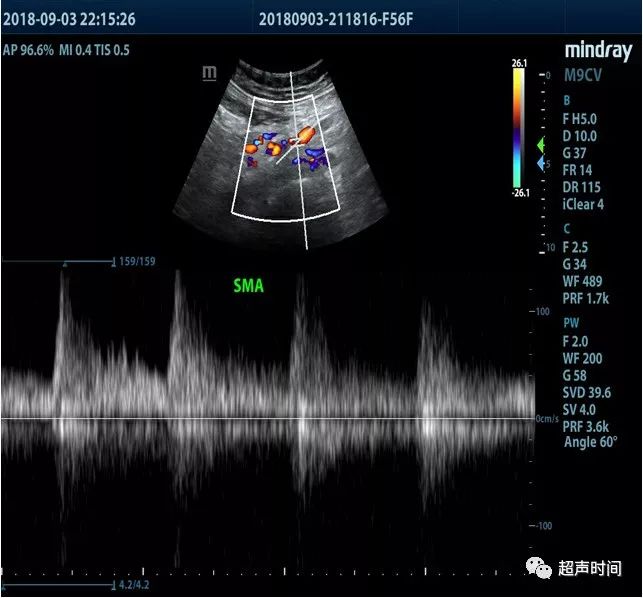Click the 2018-09-03 22:15:26 timestamp
Viewport: 643px width, 598px height.
click(69, 19)
